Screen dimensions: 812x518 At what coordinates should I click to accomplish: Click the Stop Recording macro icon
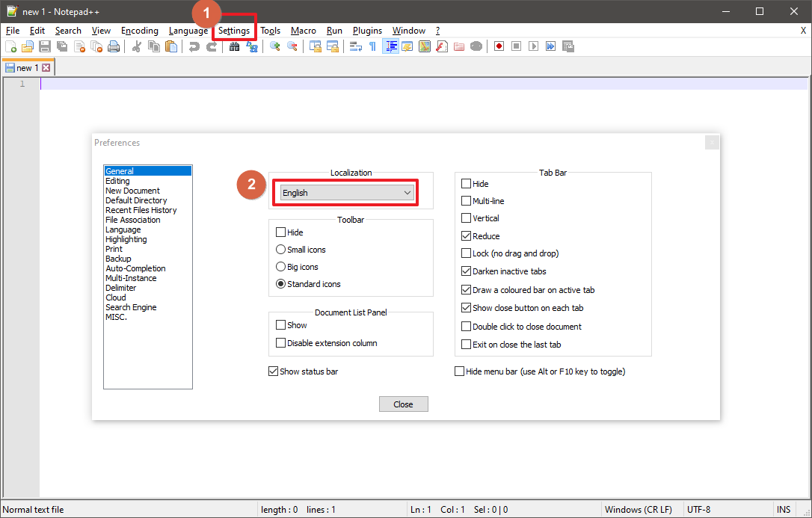(517, 46)
